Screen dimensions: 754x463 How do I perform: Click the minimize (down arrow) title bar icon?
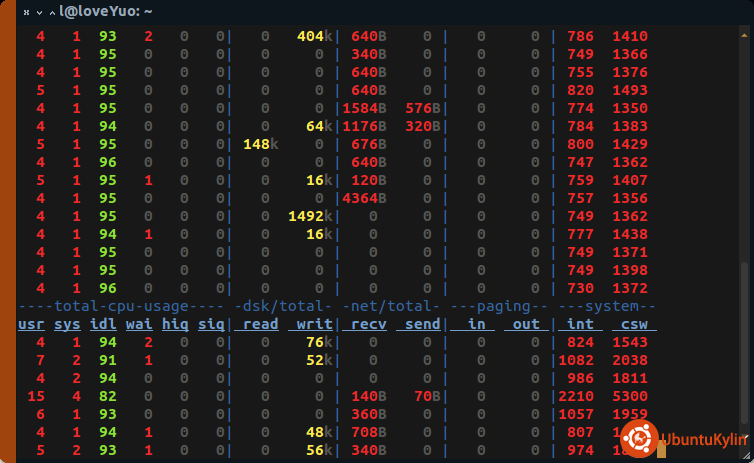(x=38, y=12)
